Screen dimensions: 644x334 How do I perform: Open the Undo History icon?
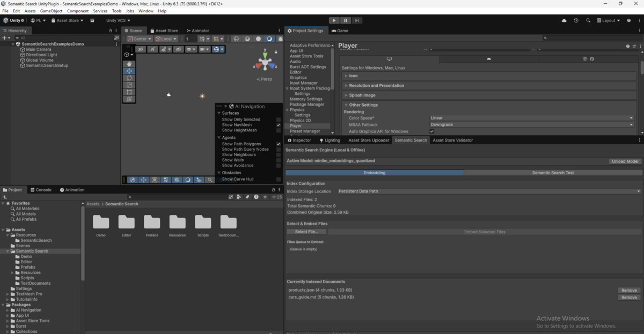[x=576, y=20]
